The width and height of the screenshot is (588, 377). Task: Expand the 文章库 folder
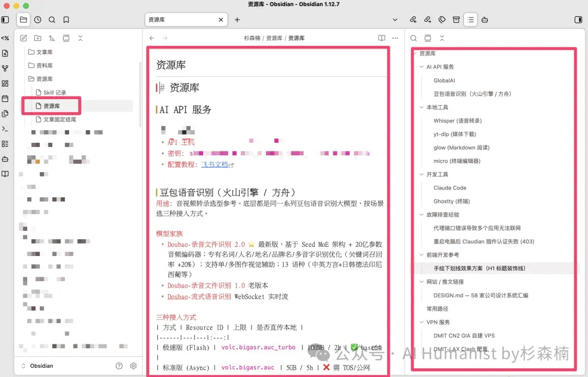(x=40, y=52)
